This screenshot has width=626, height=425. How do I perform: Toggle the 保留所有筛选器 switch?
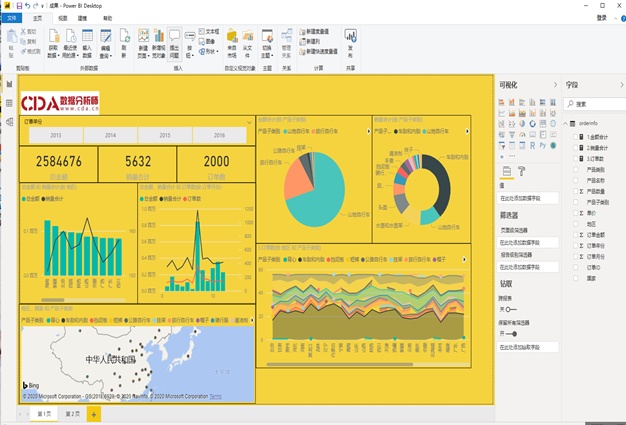coord(511,334)
